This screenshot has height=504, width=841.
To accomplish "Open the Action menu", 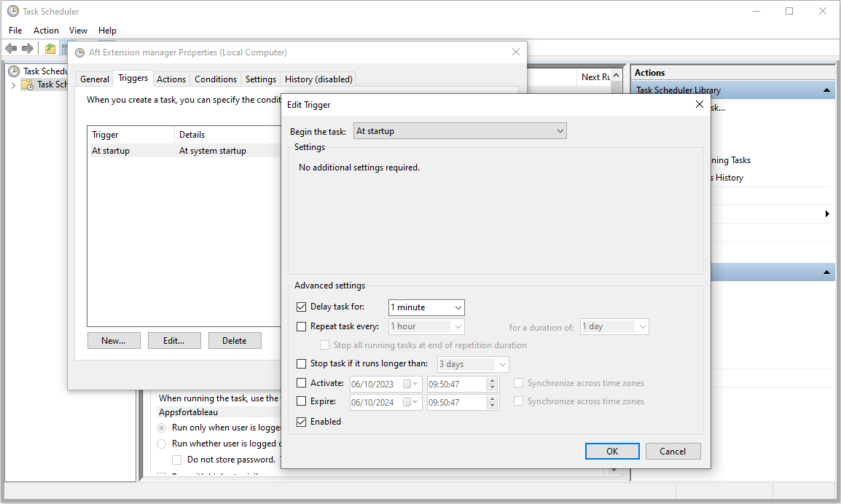I will tap(46, 31).
